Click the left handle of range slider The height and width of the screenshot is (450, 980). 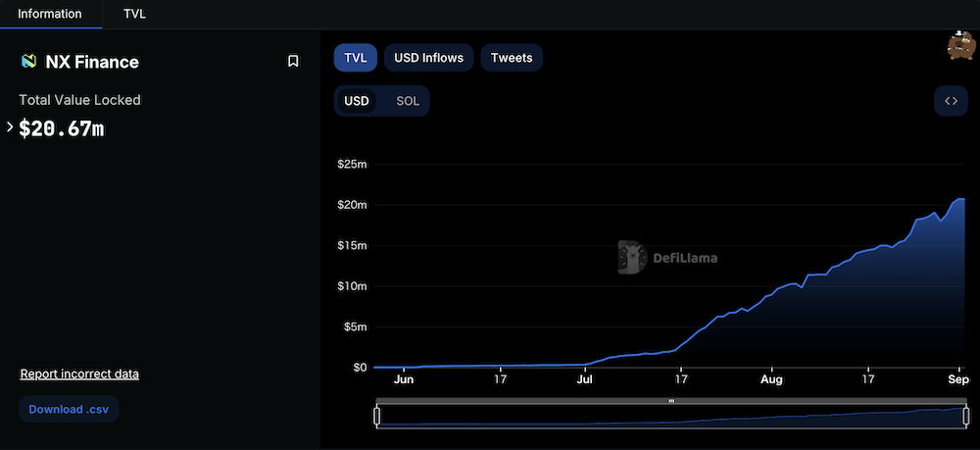(377, 417)
